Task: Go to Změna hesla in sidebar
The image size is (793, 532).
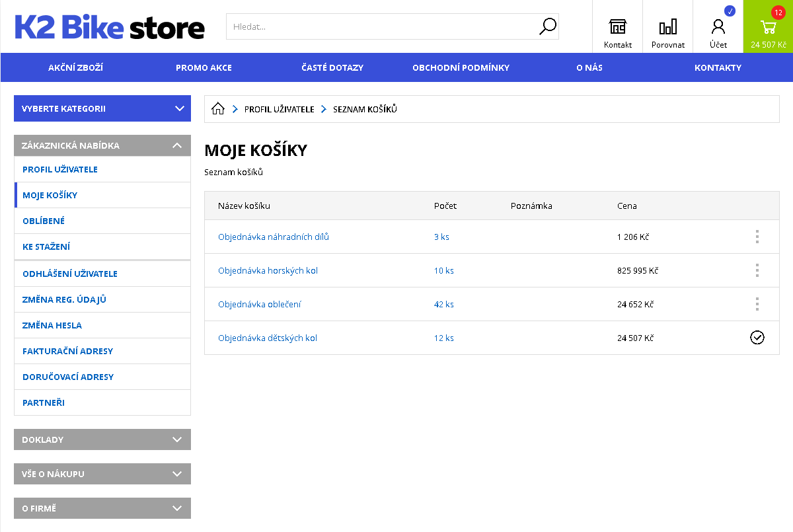Action: point(52,325)
